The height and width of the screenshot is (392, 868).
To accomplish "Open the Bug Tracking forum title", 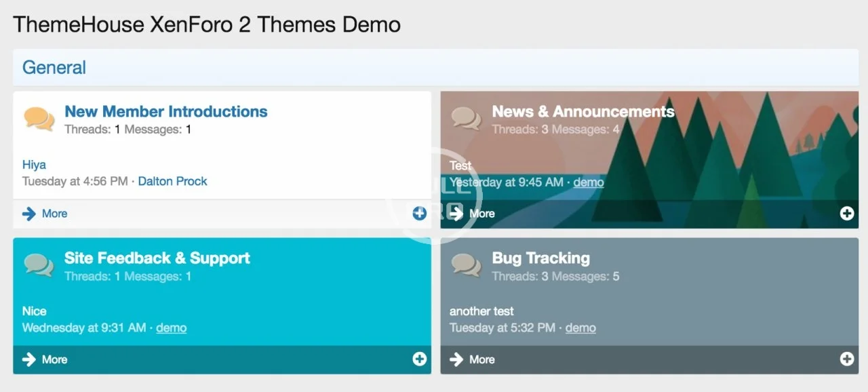I will 541,258.
